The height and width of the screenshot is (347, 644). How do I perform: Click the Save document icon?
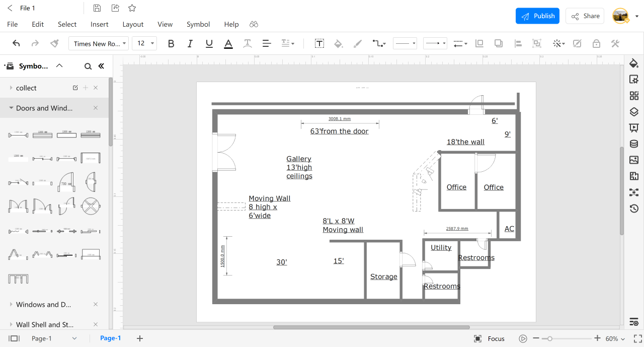click(x=96, y=8)
